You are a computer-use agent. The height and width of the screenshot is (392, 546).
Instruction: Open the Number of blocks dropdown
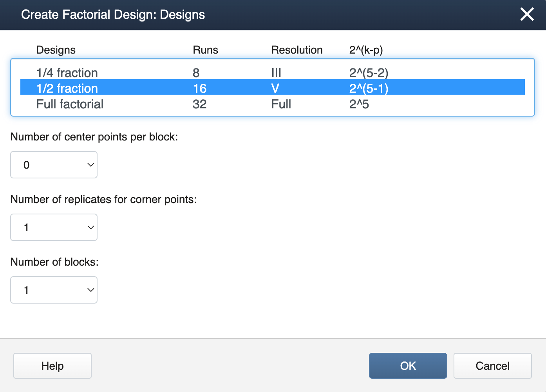tap(54, 290)
